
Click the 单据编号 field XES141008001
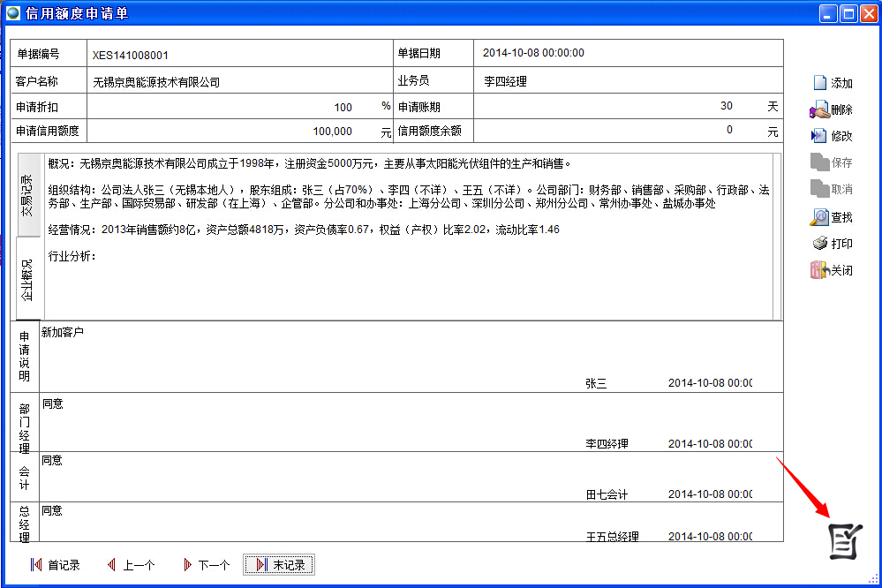[238, 54]
